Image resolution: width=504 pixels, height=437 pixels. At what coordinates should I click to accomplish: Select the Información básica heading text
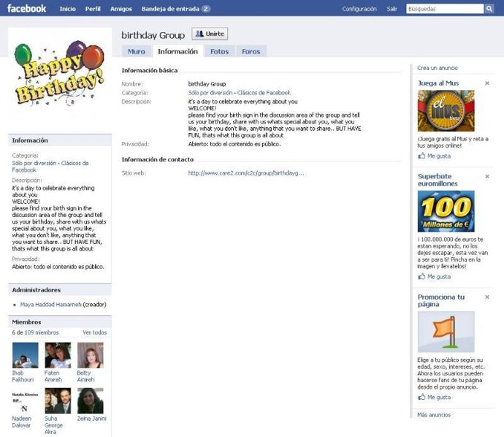tap(150, 70)
